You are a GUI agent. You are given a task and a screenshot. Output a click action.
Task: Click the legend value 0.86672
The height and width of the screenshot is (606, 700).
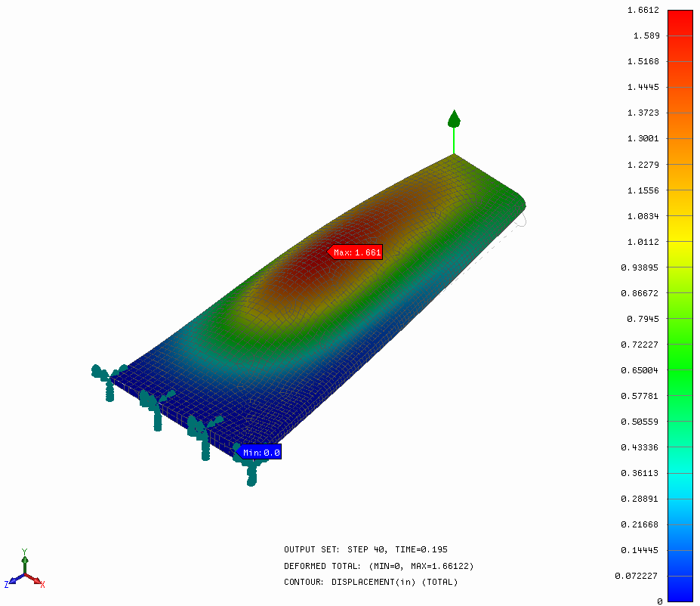click(640, 293)
